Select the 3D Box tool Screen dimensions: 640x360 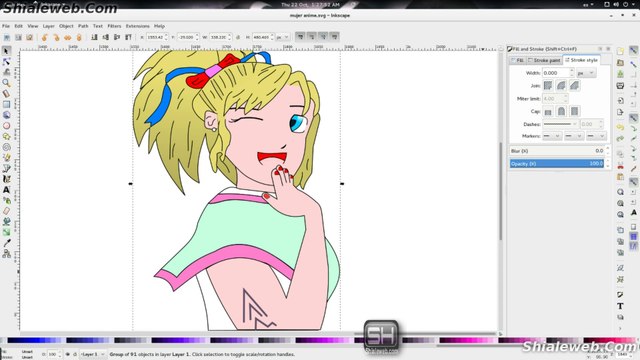tap(6, 115)
